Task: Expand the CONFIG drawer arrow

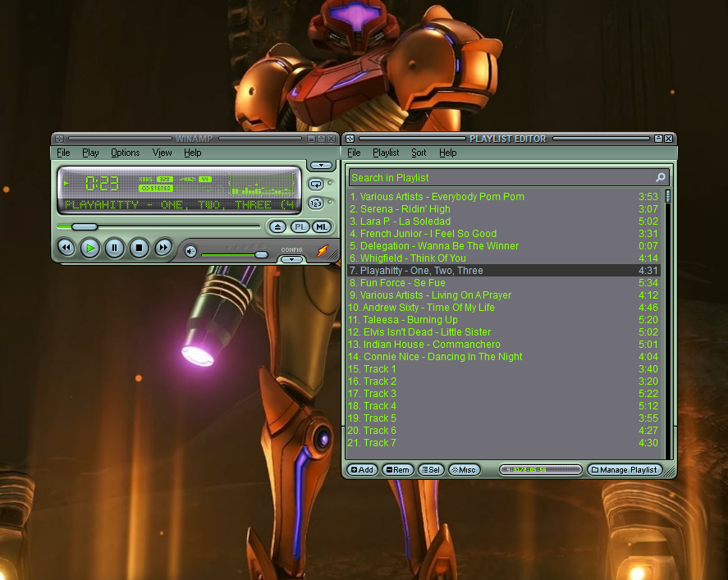Action: 291,259
